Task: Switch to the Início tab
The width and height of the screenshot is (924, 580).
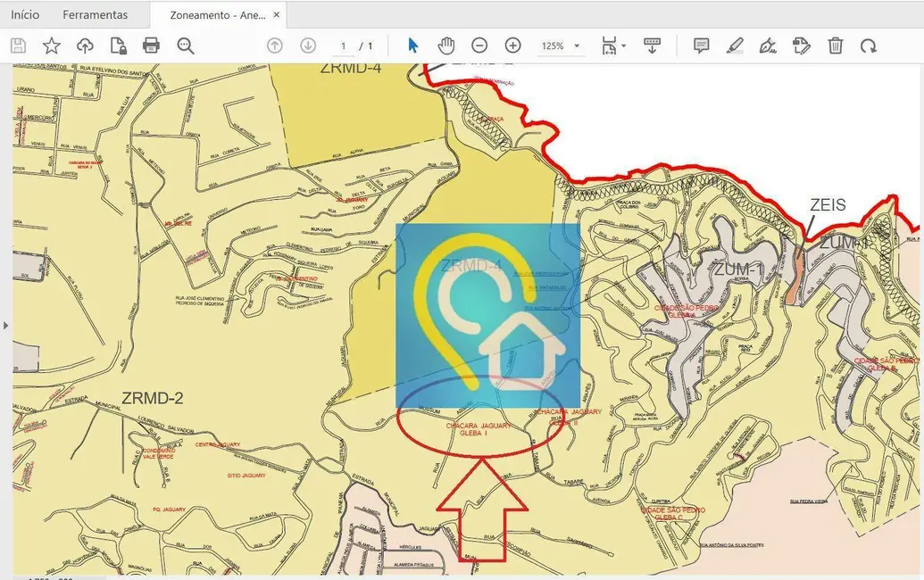Action: pos(25,14)
